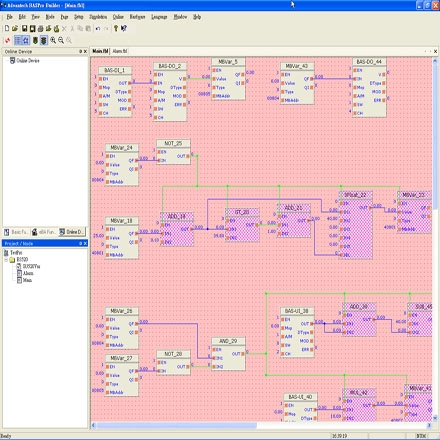Click the New file toolbar icon

point(7,29)
